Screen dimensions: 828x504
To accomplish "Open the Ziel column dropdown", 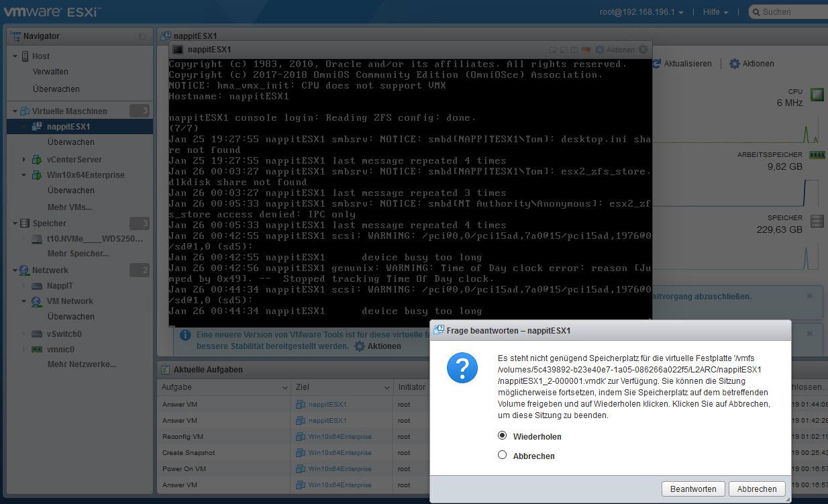I will coord(387,387).
